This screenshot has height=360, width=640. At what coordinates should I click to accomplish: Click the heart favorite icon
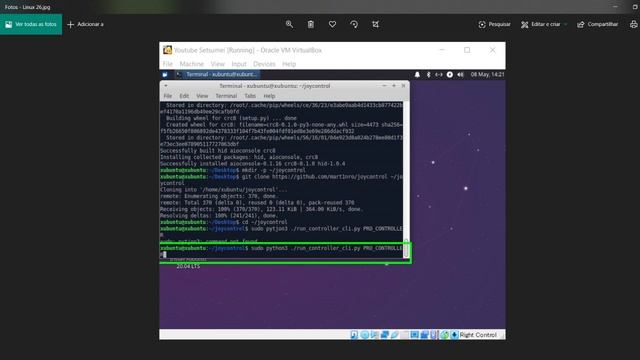(332, 24)
